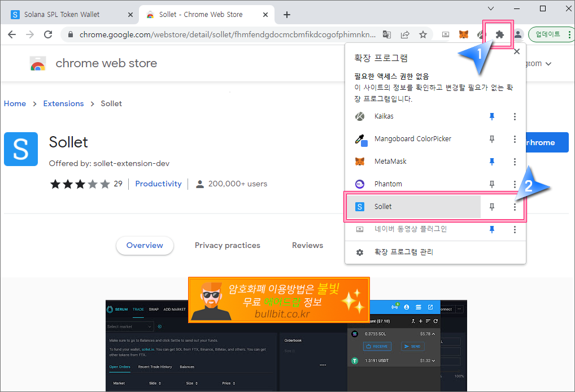This screenshot has width=575, height=392.
Task: Go back to previous page
Action: pos(12,34)
